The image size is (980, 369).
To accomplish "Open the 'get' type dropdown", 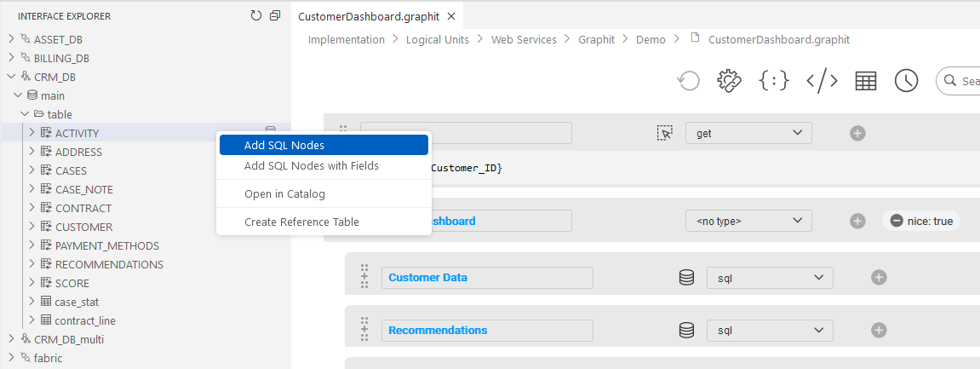I will 748,133.
